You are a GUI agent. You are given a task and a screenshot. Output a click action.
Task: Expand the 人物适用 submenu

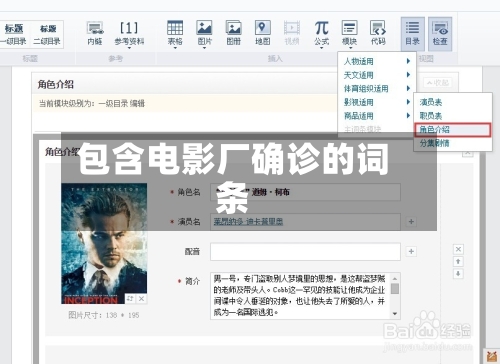coord(377,61)
